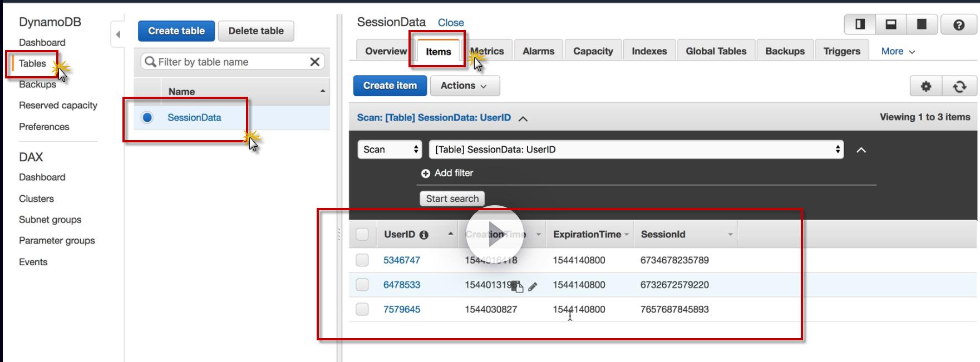Open Tables in the sidebar
Viewport: 980px width, 362px height.
32,63
